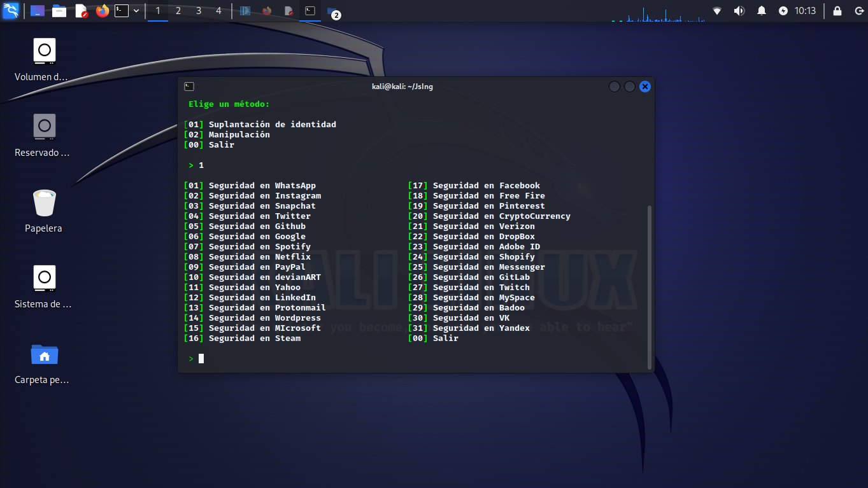Click 'Seguridad en Yahoo' entry
The height and width of the screenshot is (488, 868).
tap(255, 288)
